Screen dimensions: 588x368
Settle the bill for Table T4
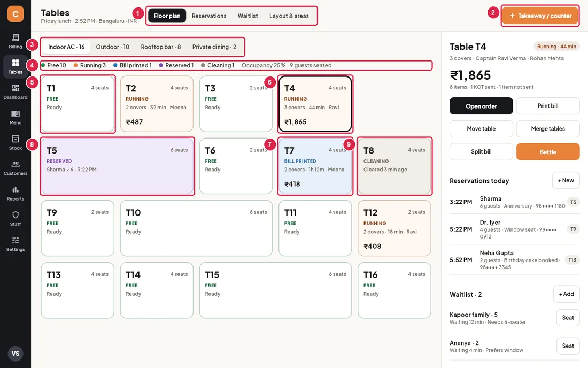[548, 151]
